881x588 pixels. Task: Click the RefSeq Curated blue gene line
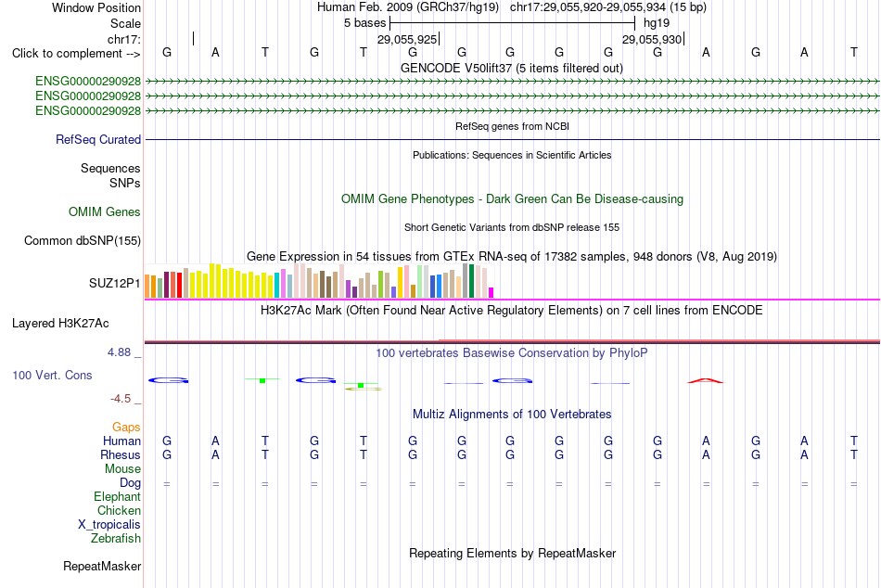(x=512, y=139)
